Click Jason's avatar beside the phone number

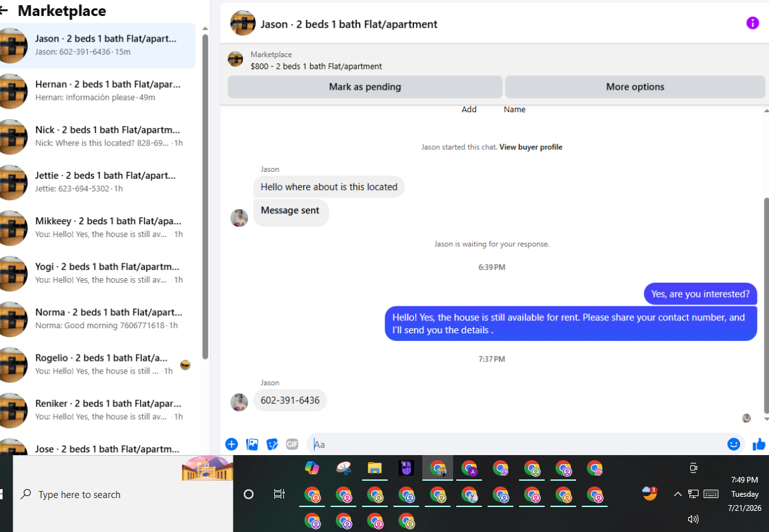[x=239, y=403]
